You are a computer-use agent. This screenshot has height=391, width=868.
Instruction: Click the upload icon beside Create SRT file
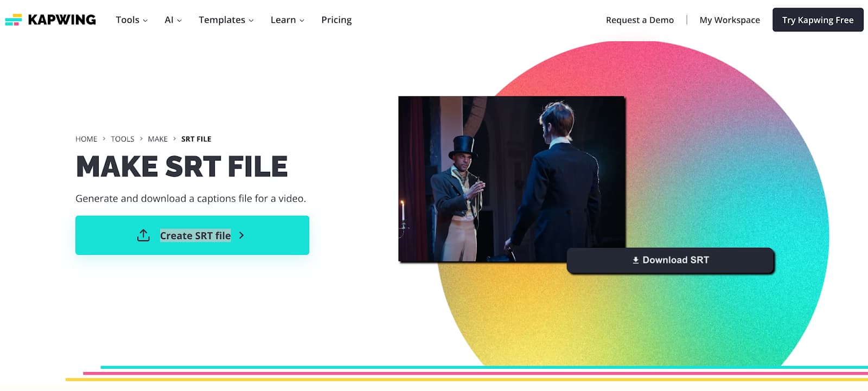click(x=143, y=235)
